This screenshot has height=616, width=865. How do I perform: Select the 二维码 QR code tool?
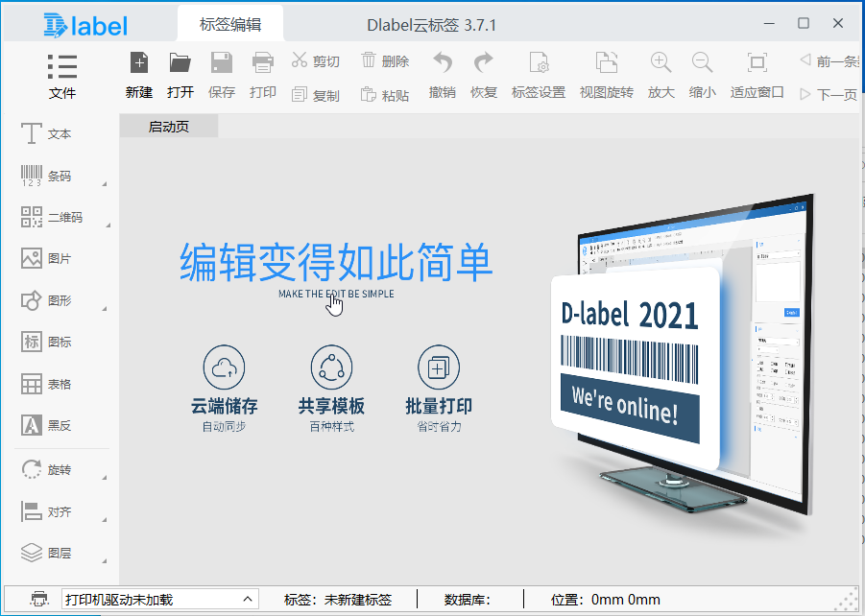pos(51,217)
